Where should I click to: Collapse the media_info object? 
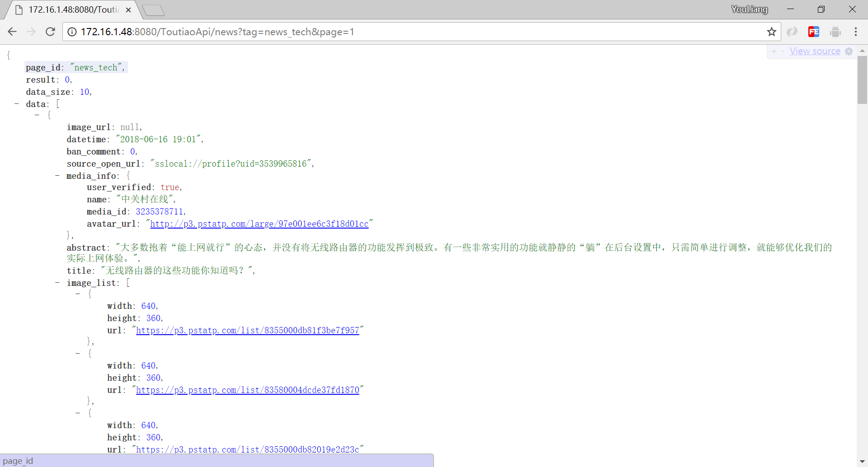(57, 176)
